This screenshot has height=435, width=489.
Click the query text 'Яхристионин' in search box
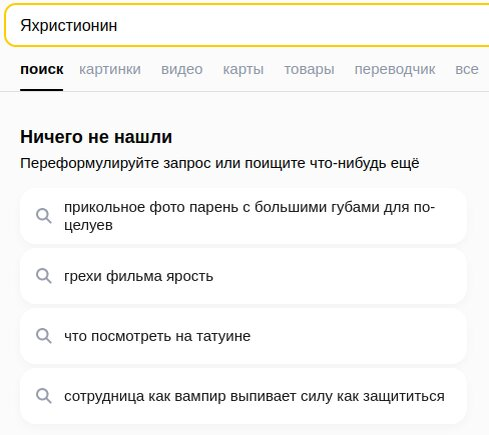[69, 26]
